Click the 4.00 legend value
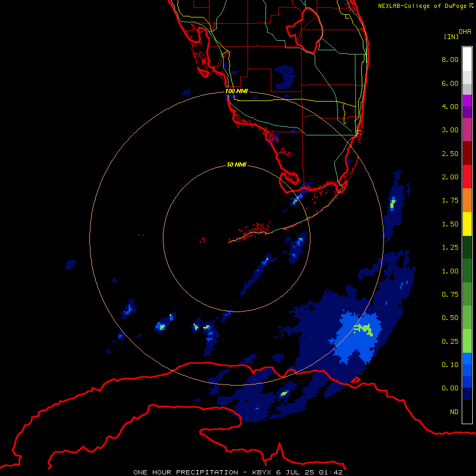Viewport: 476px width, 476px height. [x=450, y=106]
